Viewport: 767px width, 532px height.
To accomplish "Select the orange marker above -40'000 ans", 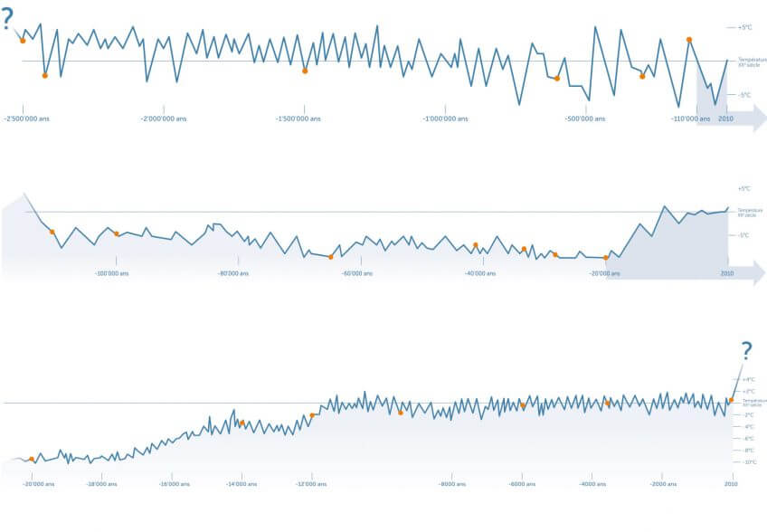I will (x=475, y=245).
